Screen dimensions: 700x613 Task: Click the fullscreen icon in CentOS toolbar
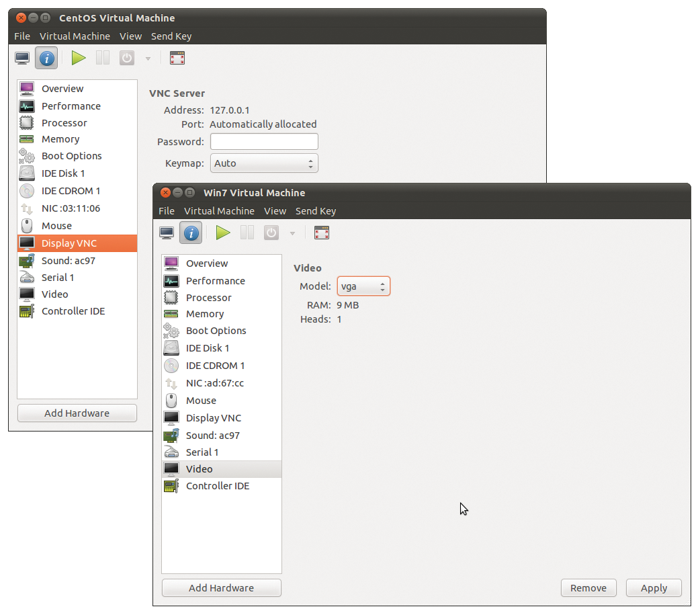(x=177, y=58)
